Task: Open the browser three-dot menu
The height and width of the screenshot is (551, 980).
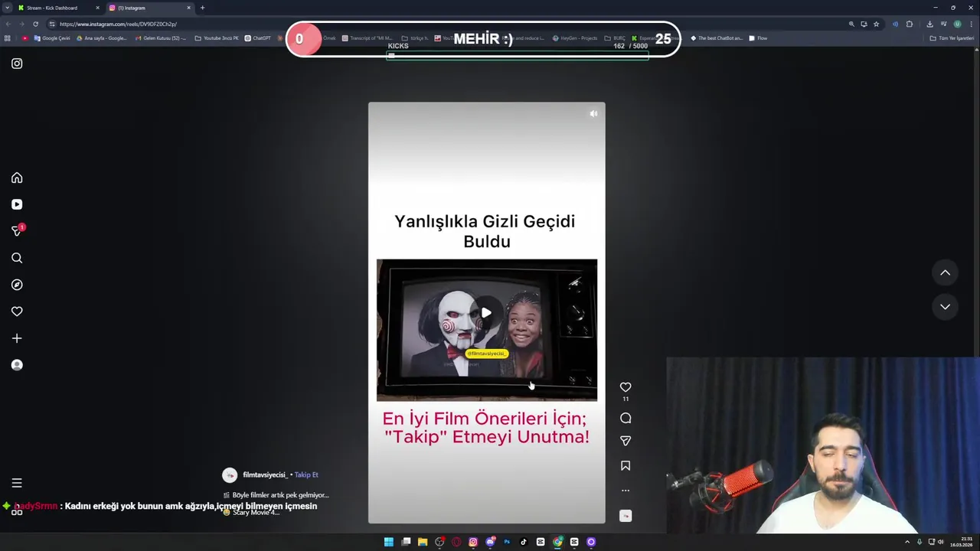Action: click(971, 24)
